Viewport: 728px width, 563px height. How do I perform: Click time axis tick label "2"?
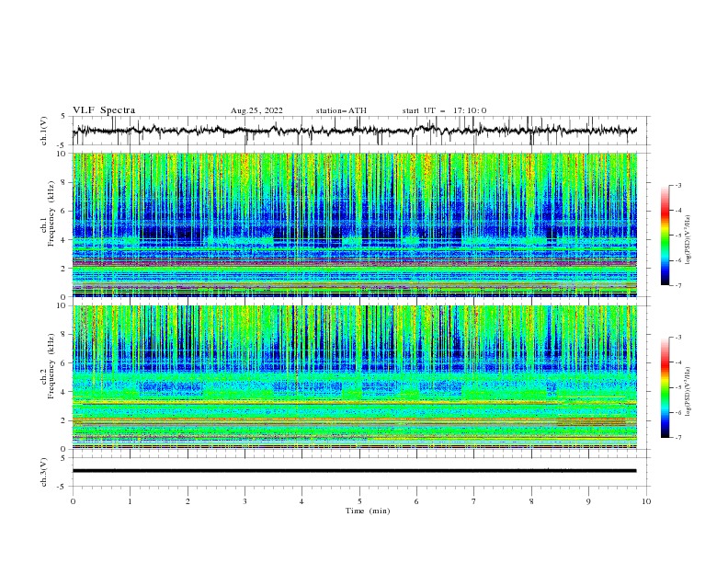(x=188, y=501)
